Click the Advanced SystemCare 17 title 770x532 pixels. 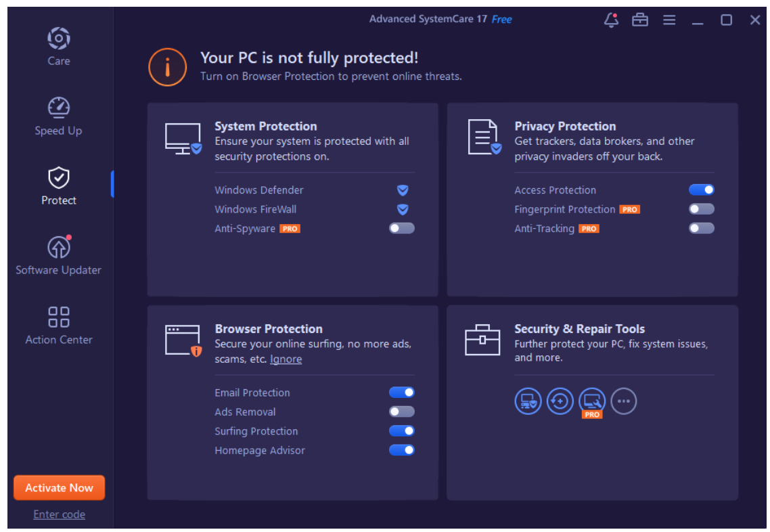(x=428, y=19)
